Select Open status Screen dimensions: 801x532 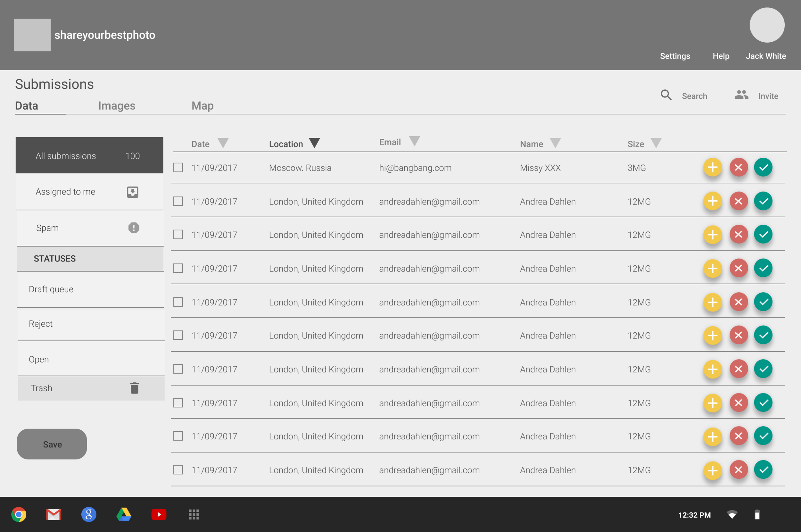(91, 359)
